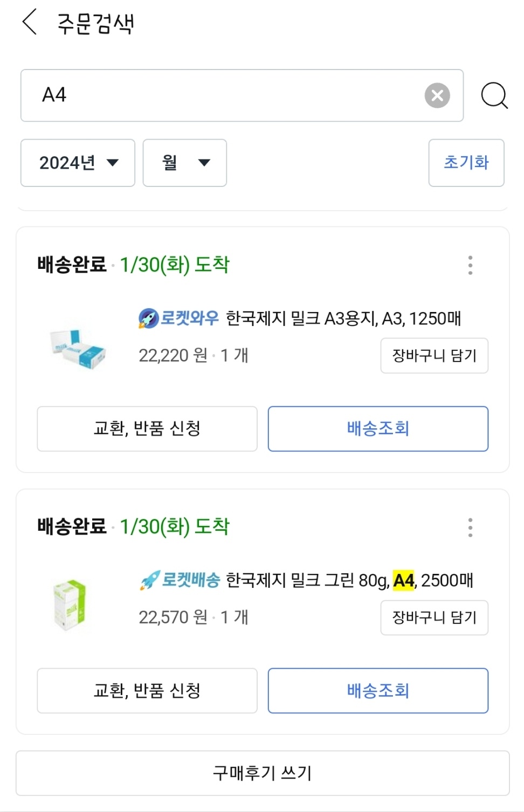
Task: Request exchange or return for A4 order
Action: [147, 691]
